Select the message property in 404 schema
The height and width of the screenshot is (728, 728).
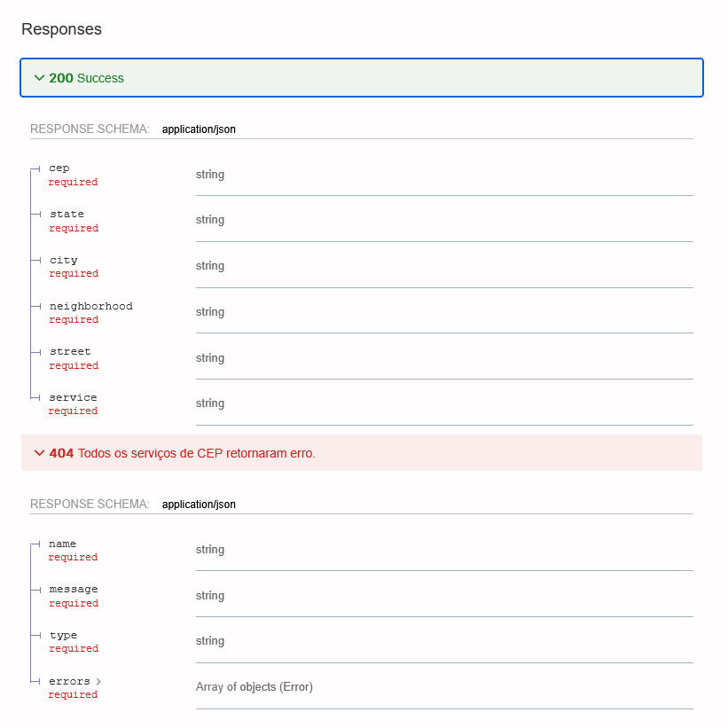74,590
